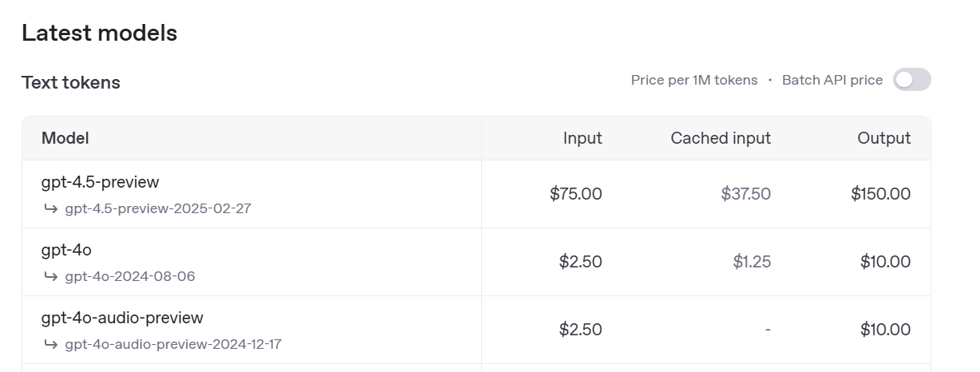
Task: Select the gpt-4o-audio-preview-2024-12-17 snapshot text
Action: tap(173, 345)
